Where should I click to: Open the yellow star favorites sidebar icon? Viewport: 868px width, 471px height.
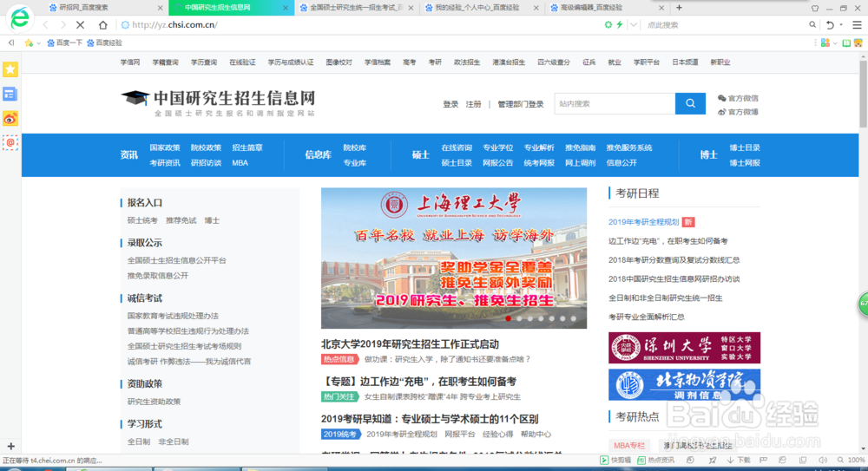(x=10, y=69)
